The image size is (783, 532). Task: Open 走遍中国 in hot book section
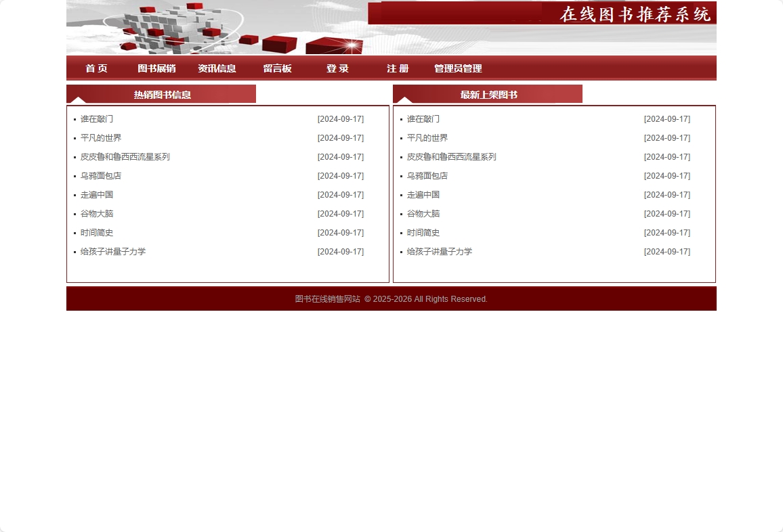coord(96,194)
